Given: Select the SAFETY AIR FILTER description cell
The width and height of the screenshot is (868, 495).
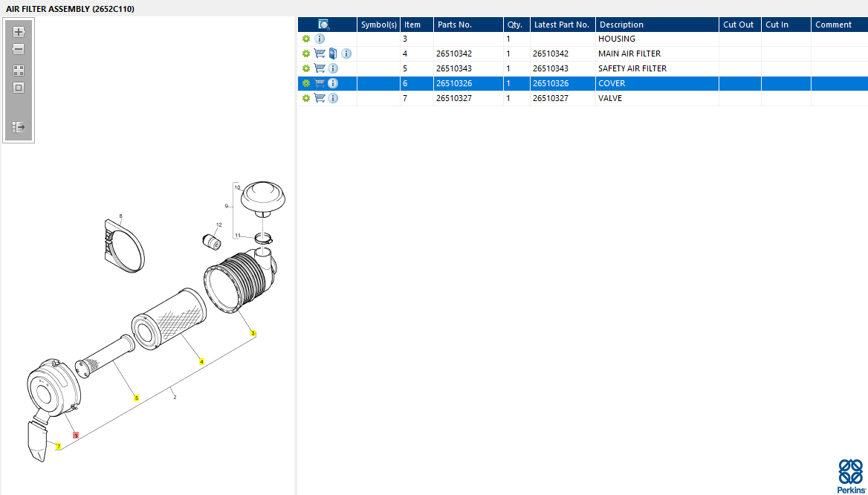Looking at the screenshot, I should point(657,68).
